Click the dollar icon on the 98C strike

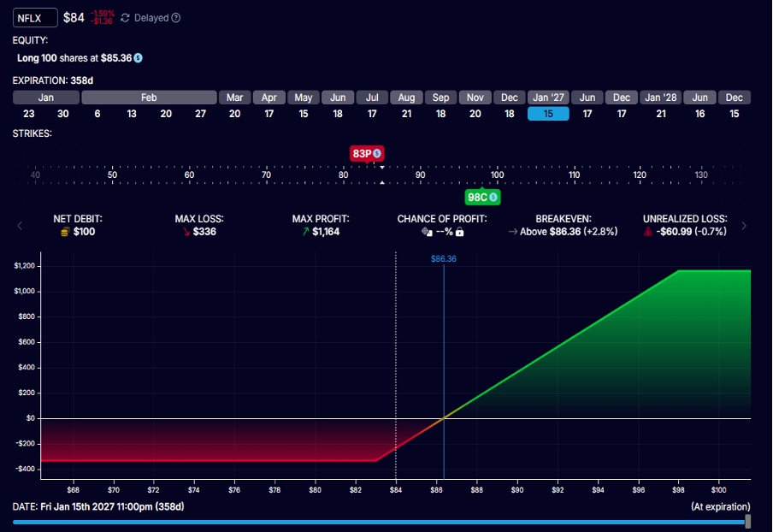(x=493, y=198)
